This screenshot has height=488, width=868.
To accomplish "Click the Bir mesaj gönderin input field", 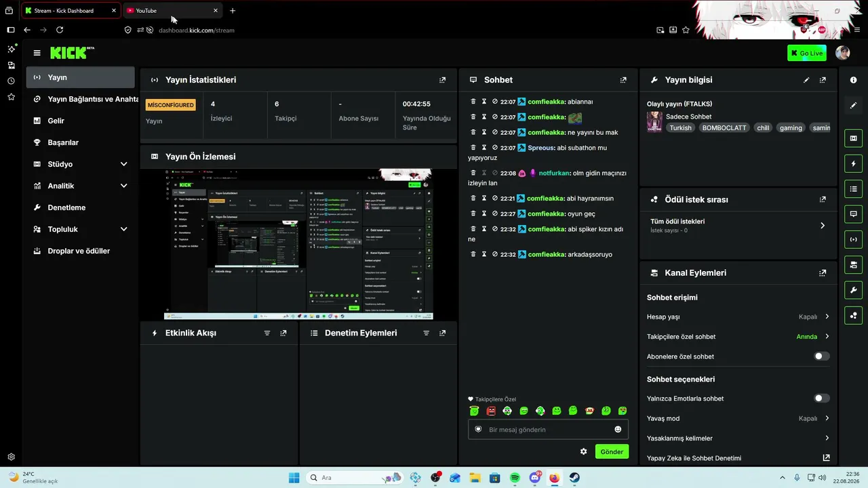I will (x=548, y=430).
